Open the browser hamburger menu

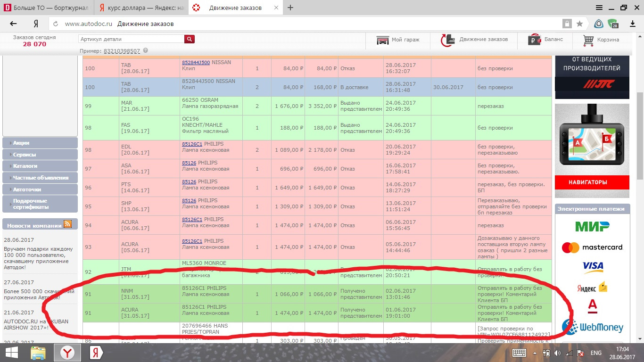pos(599,8)
